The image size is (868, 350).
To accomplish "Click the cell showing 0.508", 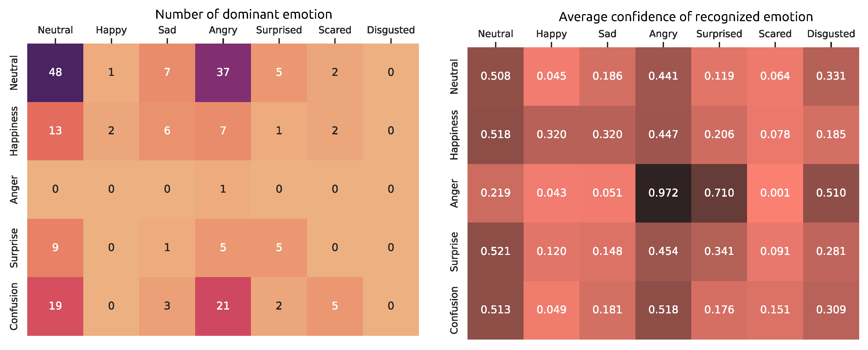I will [x=495, y=76].
